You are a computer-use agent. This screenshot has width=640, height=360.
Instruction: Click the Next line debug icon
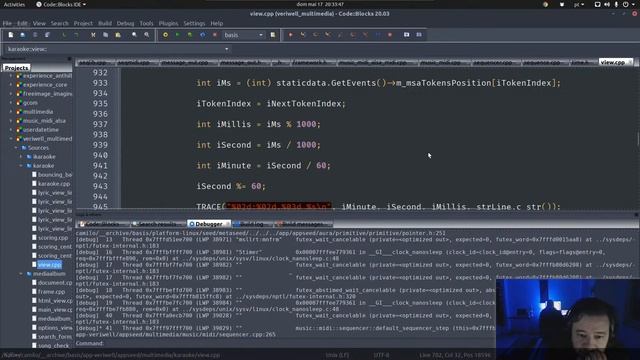[316, 35]
